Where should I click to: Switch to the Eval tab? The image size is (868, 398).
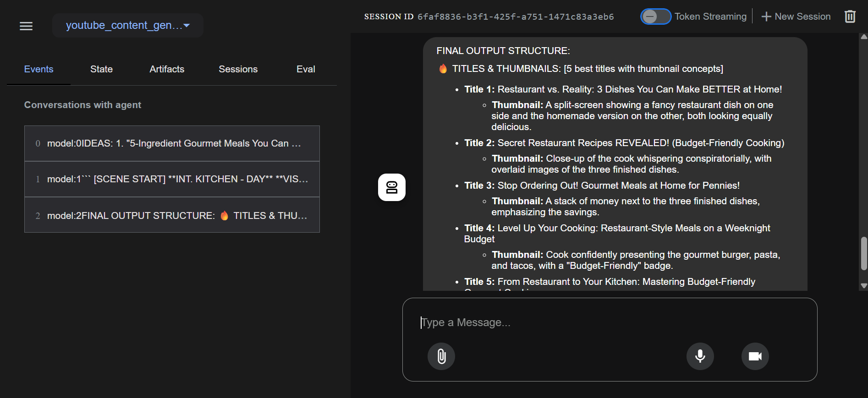(x=306, y=69)
